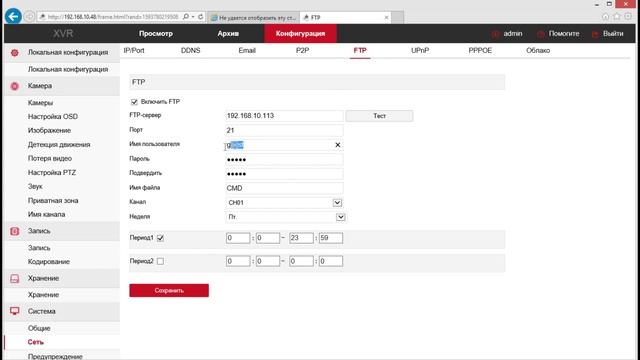The image size is (640, 360).
Task: Open Потеря видео in the sidebar
Action: click(x=50, y=158)
